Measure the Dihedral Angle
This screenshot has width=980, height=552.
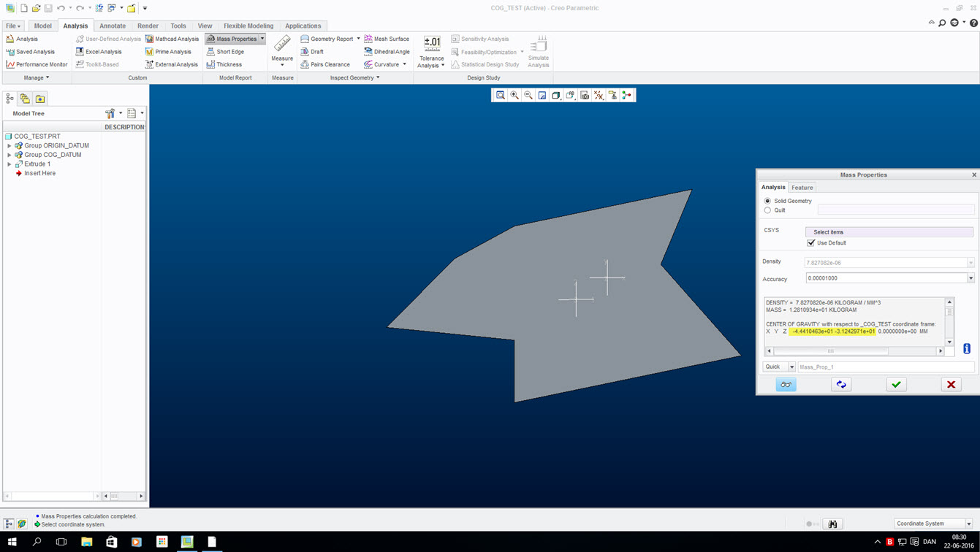(387, 52)
